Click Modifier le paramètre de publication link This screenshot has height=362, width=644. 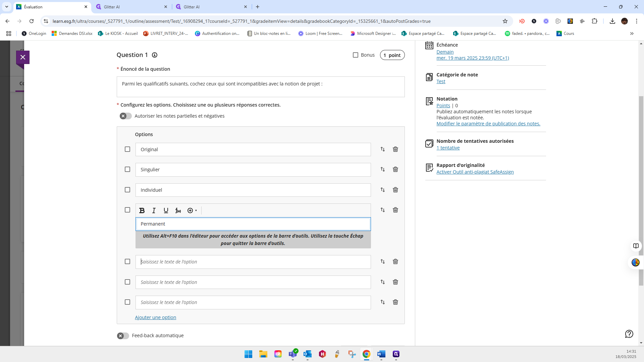coord(488,124)
